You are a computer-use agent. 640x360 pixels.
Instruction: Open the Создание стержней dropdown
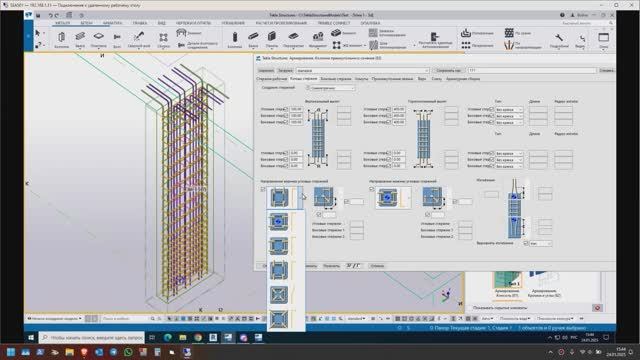[333, 88]
